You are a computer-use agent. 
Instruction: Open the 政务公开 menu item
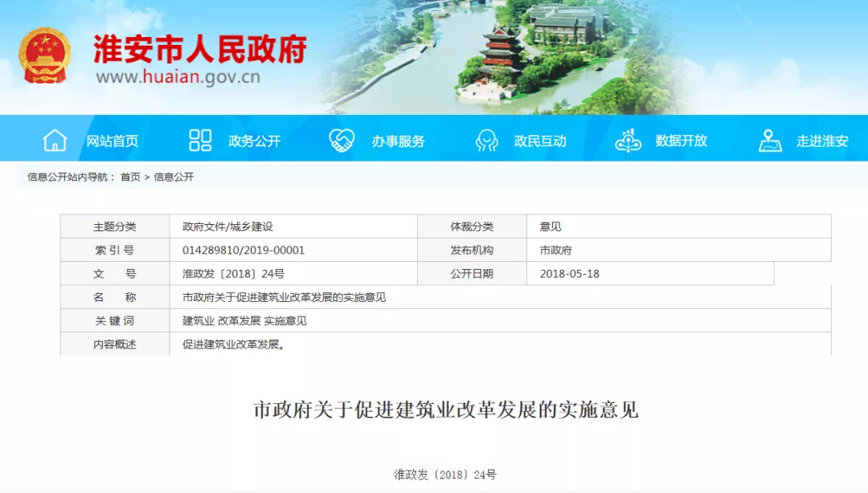(255, 141)
